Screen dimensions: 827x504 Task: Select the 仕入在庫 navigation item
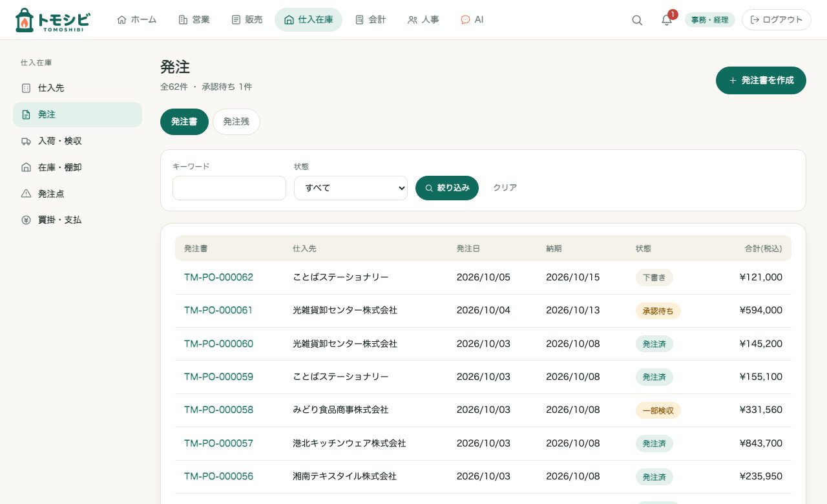[308, 20]
